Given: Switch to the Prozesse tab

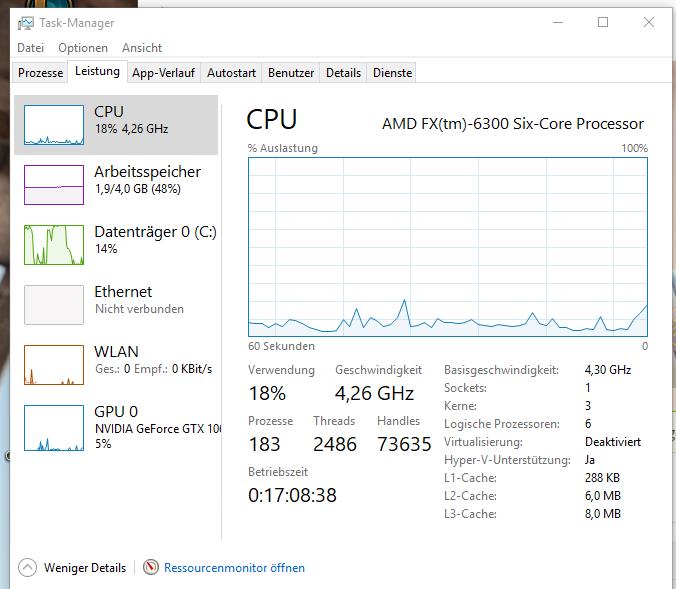Looking at the screenshot, I should 41,73.
